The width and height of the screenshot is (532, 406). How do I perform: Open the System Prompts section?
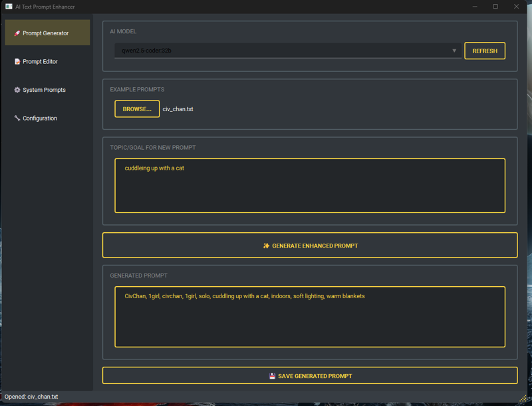[47, 90]
